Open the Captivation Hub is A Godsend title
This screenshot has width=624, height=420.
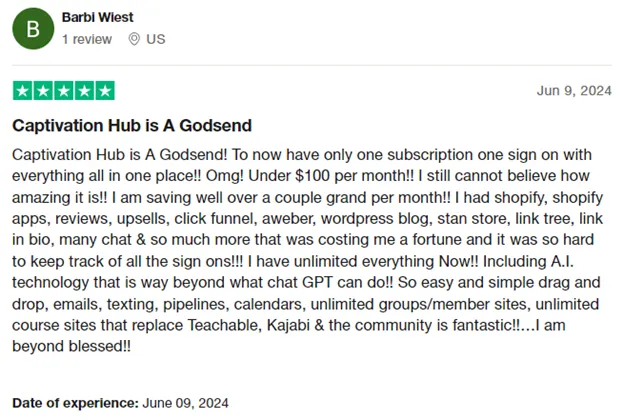click(132, 125)
